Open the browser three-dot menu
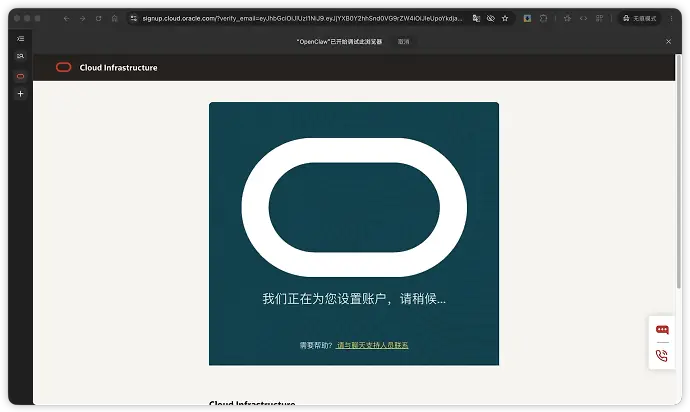Image resolution: width=690 pixels, height=412 pixels. point(672,18)
